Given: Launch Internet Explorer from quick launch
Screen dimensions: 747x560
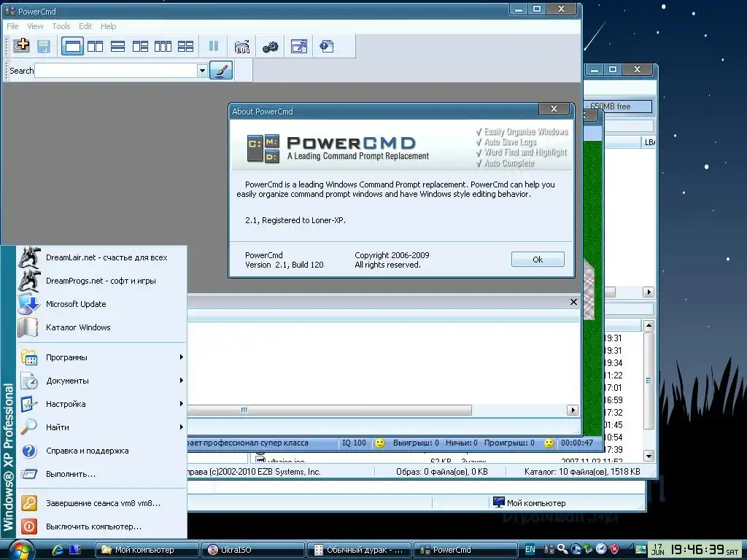Looking at the screenshot, I should coord(58,550).
